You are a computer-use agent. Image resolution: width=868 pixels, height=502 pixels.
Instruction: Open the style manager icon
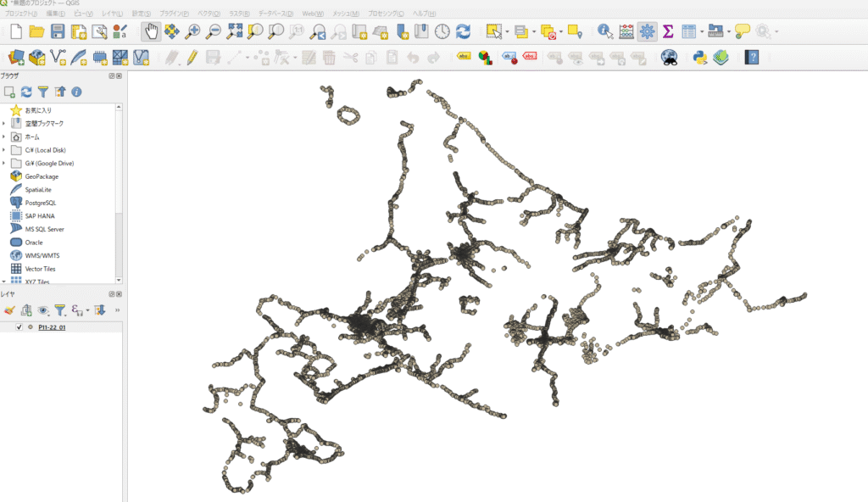120,31
